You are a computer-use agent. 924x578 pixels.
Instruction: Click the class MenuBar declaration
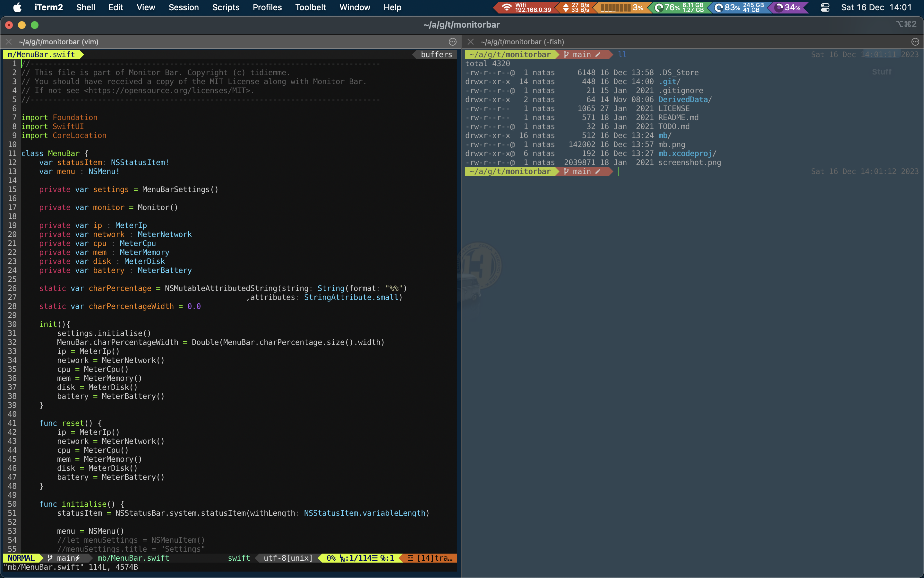[x=55, y=153]
